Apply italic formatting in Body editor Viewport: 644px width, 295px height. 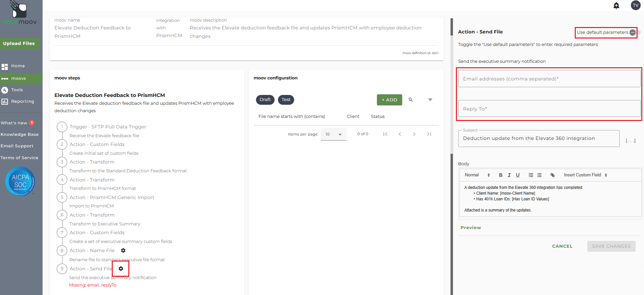(509, 175)
